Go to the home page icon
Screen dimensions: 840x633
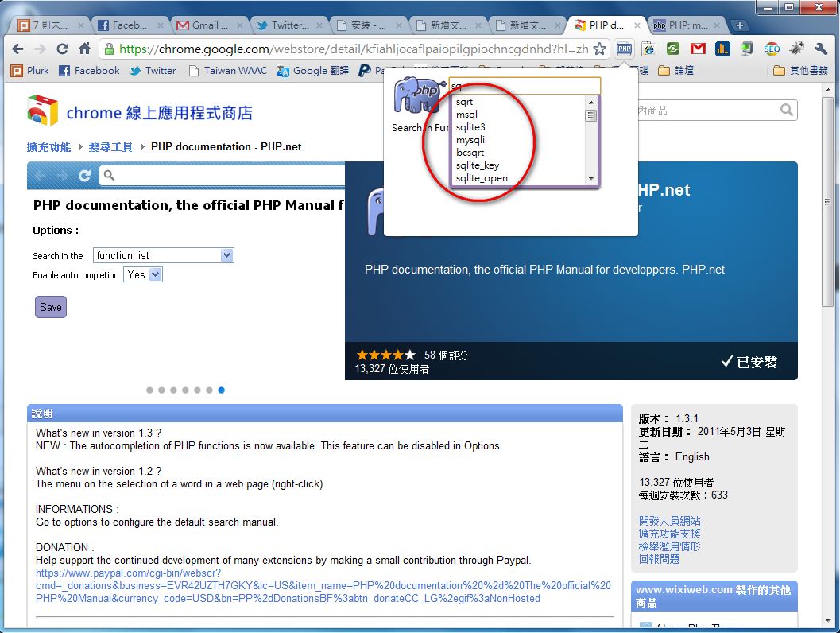pyautogui.click(x=85, y=49)
